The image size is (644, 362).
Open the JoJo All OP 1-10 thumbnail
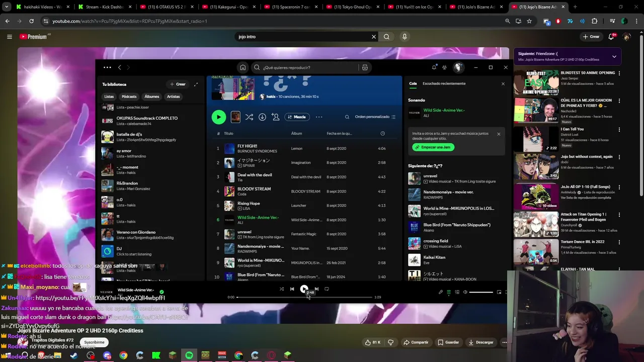pos(536,196)
